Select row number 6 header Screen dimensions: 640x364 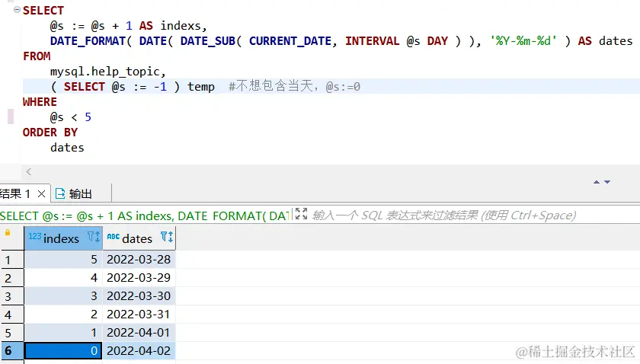coord(12,351)
